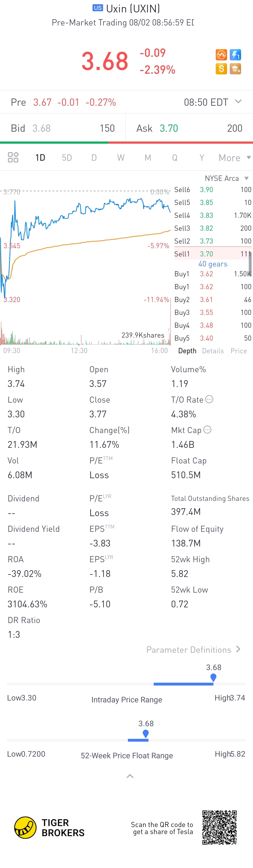Open the NYSE Arca exchange dropdown
The height and width of the screenshot is (868, 253).
coord(226,178)
